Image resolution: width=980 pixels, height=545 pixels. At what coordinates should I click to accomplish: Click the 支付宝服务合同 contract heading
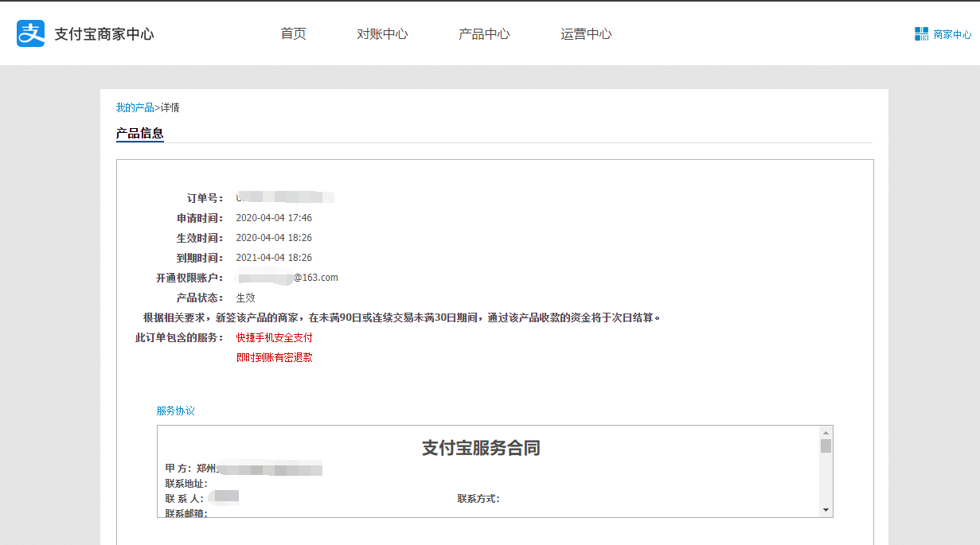(481, 448)
